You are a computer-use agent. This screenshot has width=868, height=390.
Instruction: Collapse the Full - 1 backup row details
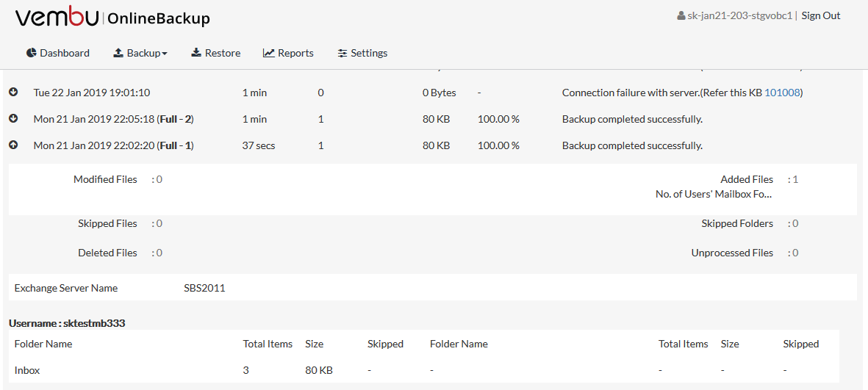click(x=14, y=145)
